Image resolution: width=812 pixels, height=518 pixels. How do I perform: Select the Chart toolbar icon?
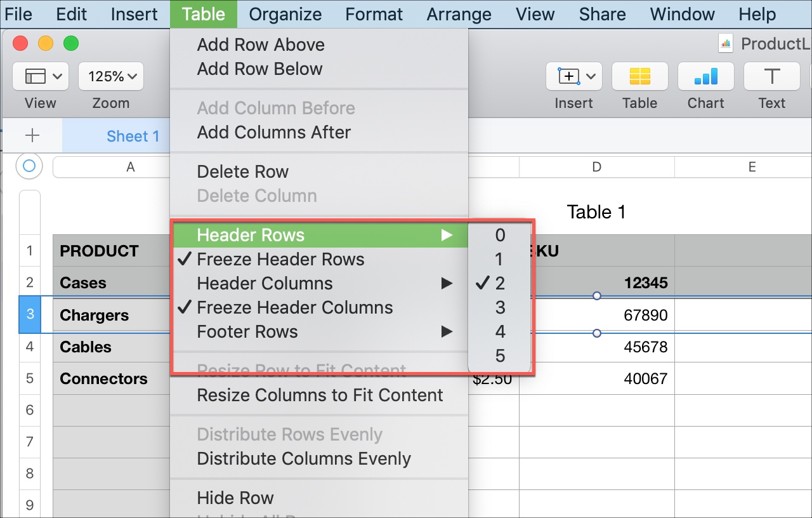tap(705, 76)
